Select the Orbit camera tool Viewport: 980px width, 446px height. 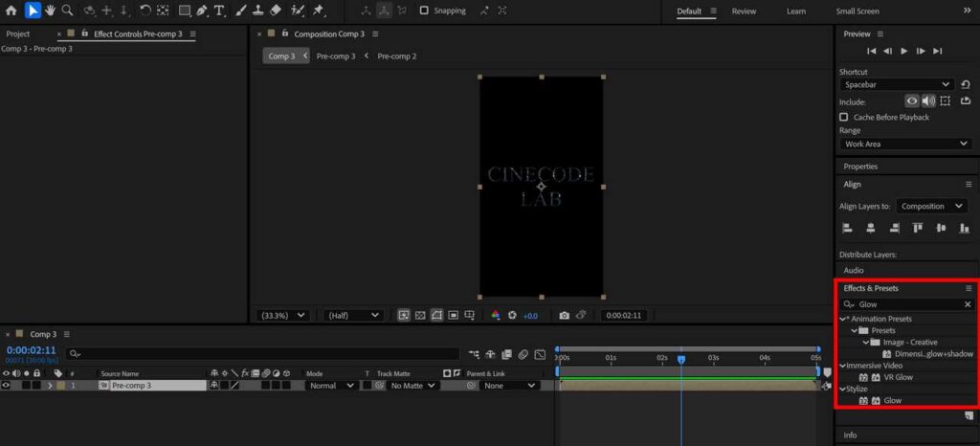pyautogui.click(x=89, y=11)
